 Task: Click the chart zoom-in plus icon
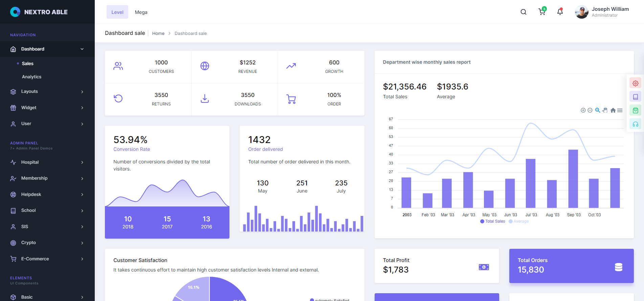pyautogui.click(x=583, y=110)
